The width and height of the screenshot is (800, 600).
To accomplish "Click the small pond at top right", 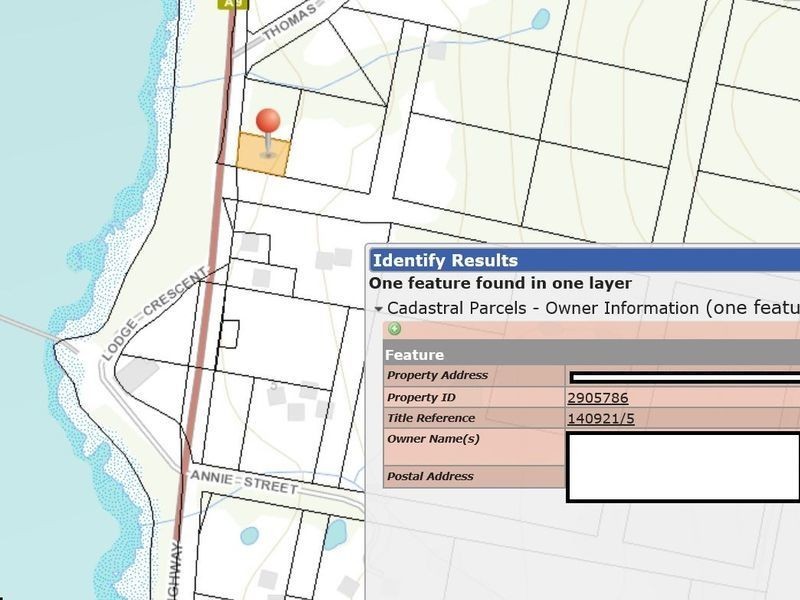I will pyautogui.click(x=541, y=19).
